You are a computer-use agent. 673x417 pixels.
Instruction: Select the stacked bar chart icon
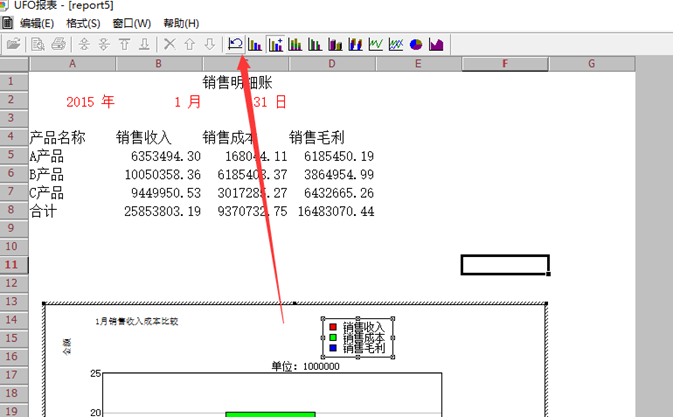pyautogui.click(x=355, y=44)
